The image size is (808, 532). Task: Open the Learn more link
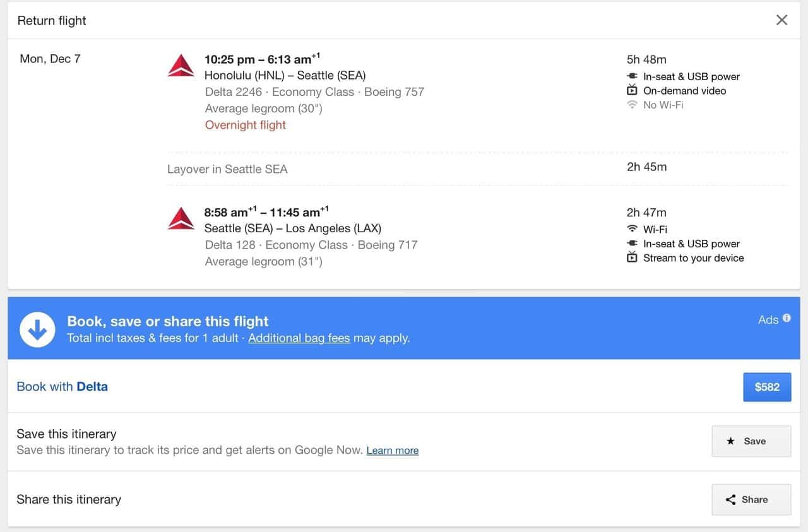(392, 451)
